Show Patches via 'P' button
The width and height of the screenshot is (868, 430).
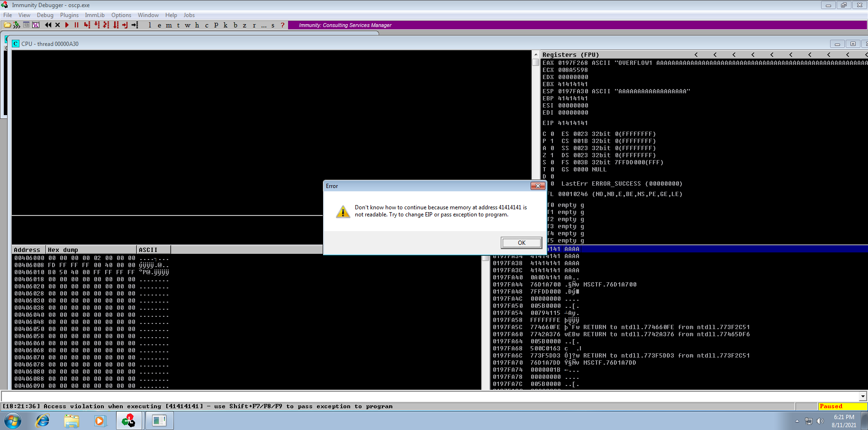[x=216, y=25]
